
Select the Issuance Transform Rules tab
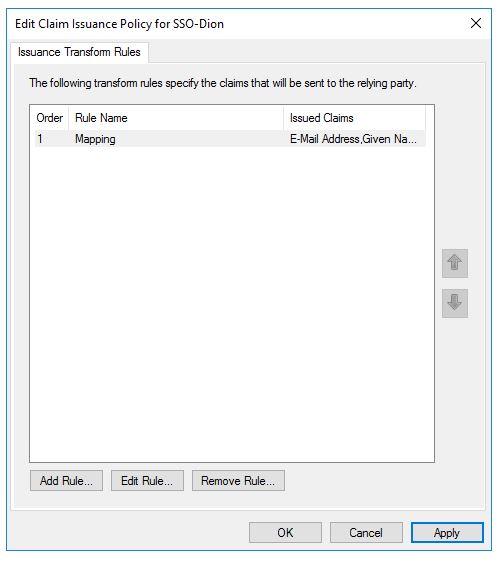[79, 52]
